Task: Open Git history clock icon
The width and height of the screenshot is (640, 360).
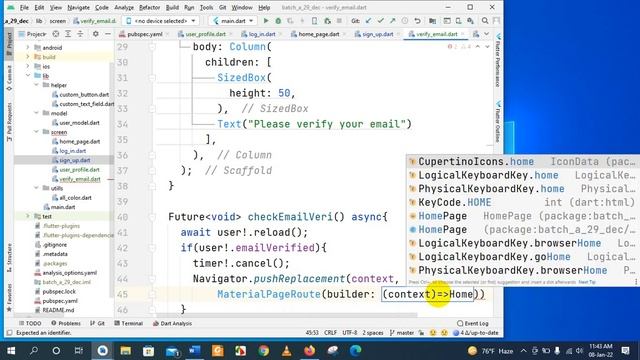Action: click(x=404, y=20)
